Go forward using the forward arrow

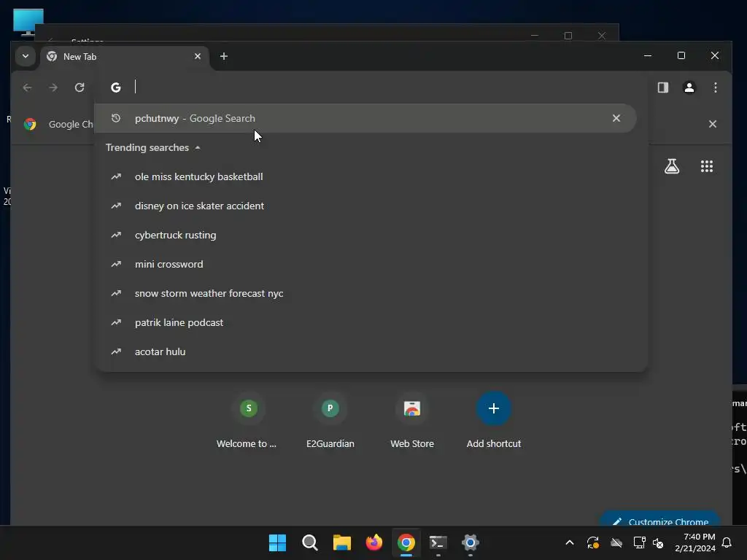click(x=53, y=87)
